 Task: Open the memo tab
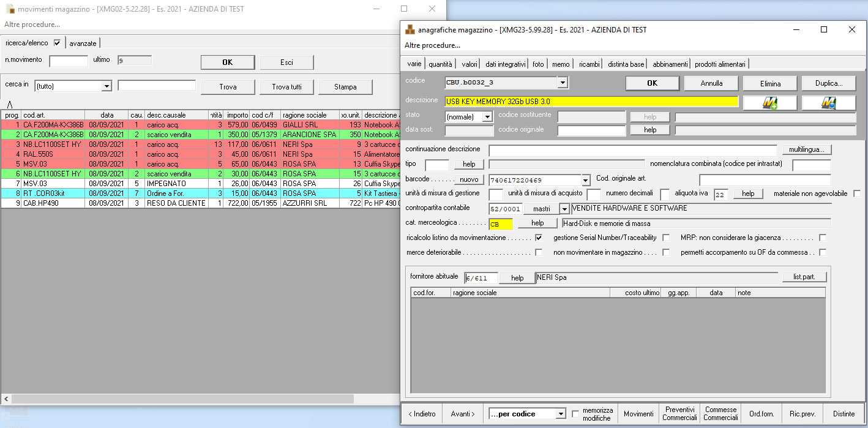[561, 64]
